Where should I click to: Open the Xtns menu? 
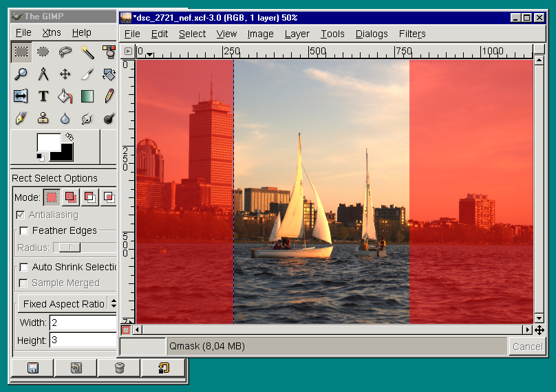click(x=52, y=32)
